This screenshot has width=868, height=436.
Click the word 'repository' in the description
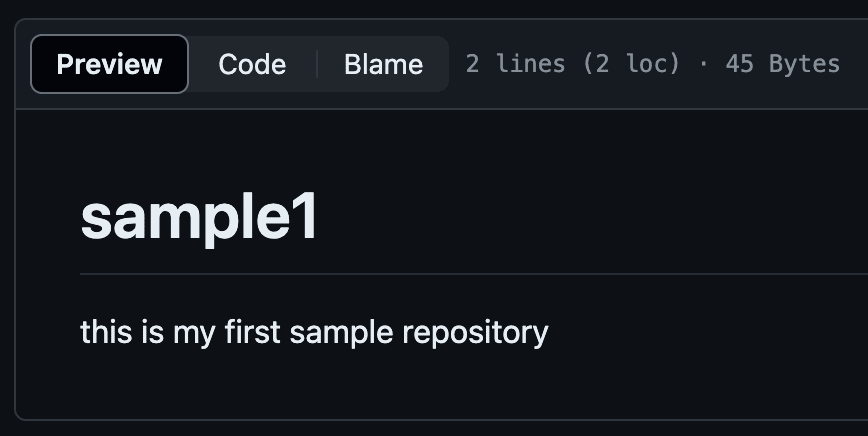click(476, 333)
